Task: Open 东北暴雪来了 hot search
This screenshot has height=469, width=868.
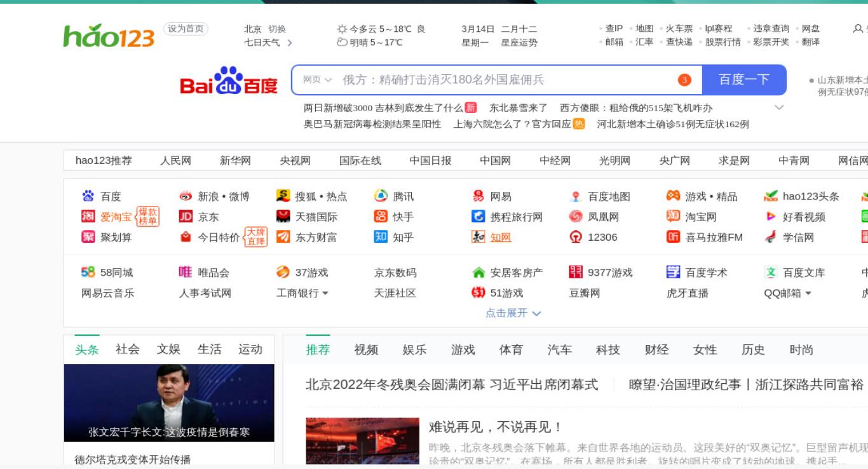Action: click(x=518, y=107)
